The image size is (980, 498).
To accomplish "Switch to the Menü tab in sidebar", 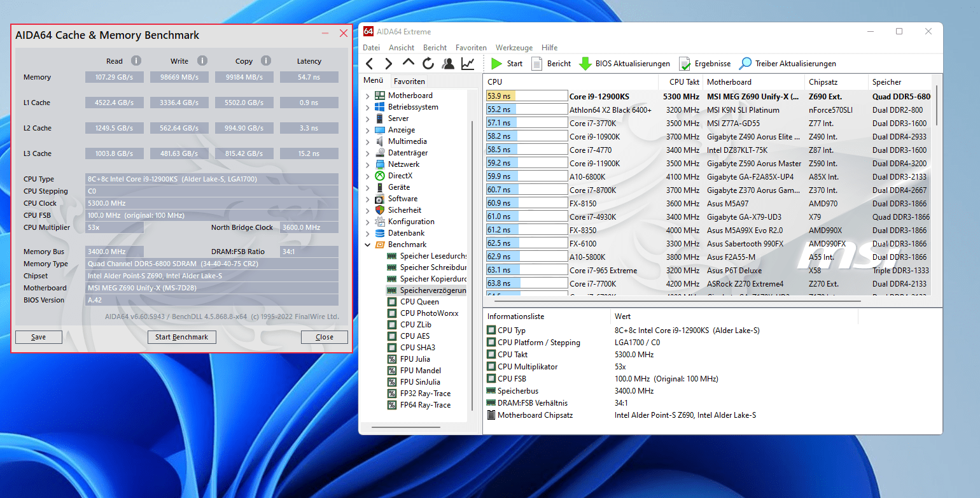I will click(374, 81).
